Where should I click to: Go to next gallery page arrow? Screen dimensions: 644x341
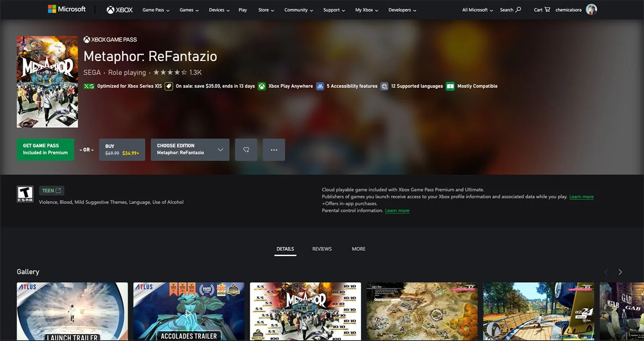620,272
